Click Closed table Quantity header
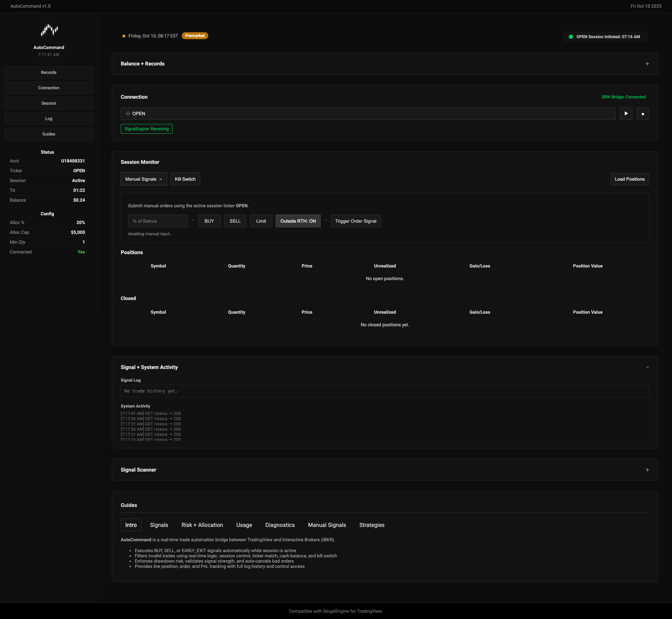This screenshot has height=619, width=672. point(237,312)
